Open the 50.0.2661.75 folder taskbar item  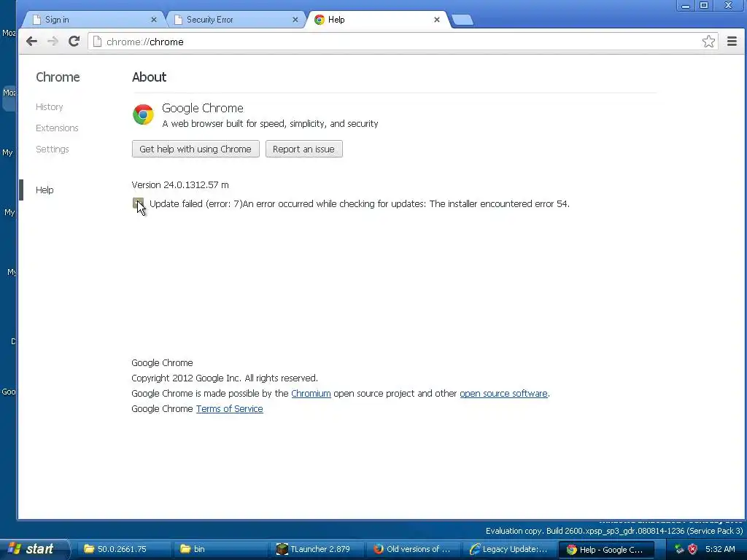pos(123,549)
